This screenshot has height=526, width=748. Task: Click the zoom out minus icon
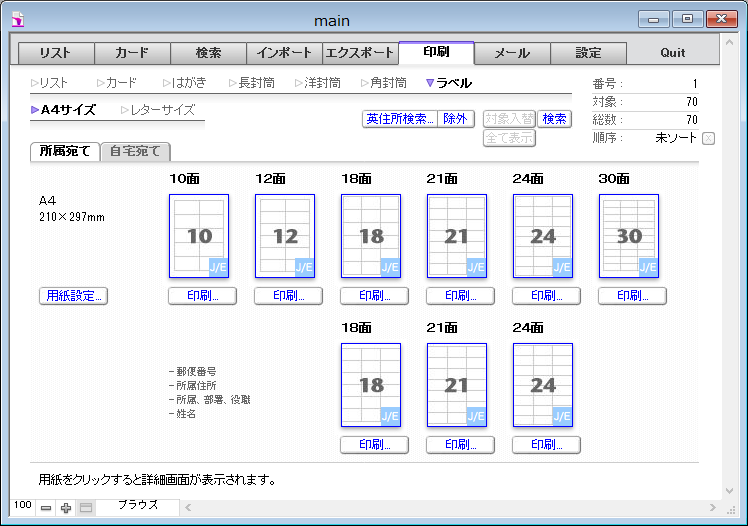pyautogui.click(x=46, y=508)
